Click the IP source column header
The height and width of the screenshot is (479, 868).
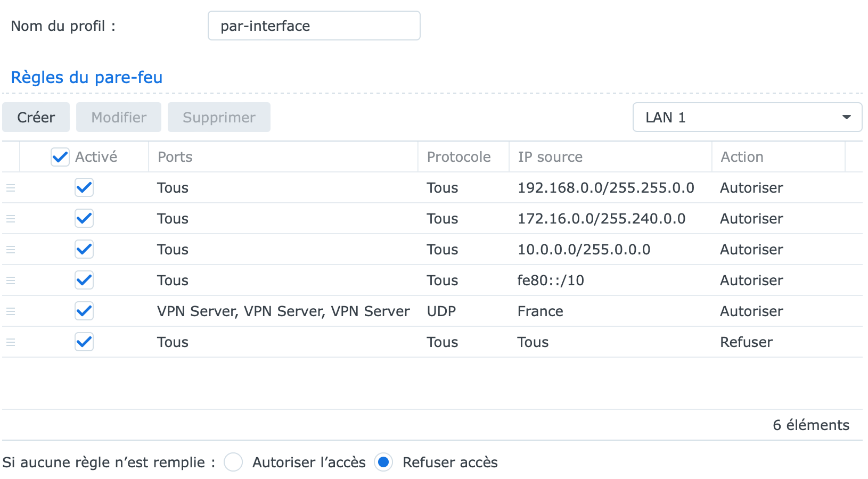pos(610,157)
